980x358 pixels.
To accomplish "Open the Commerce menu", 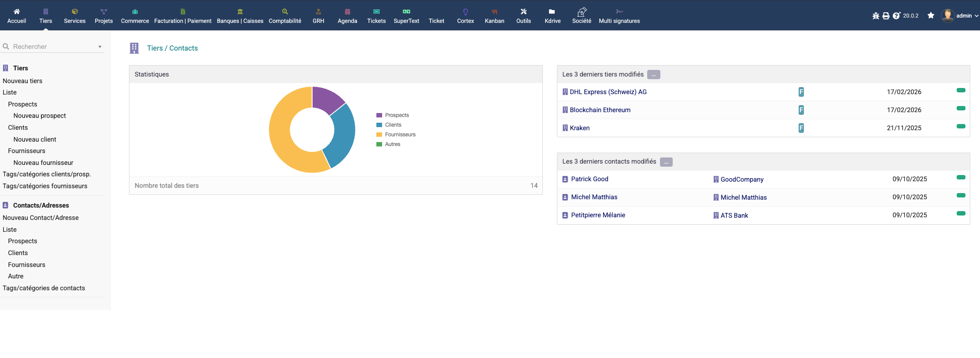I will [x=135, y=16].
